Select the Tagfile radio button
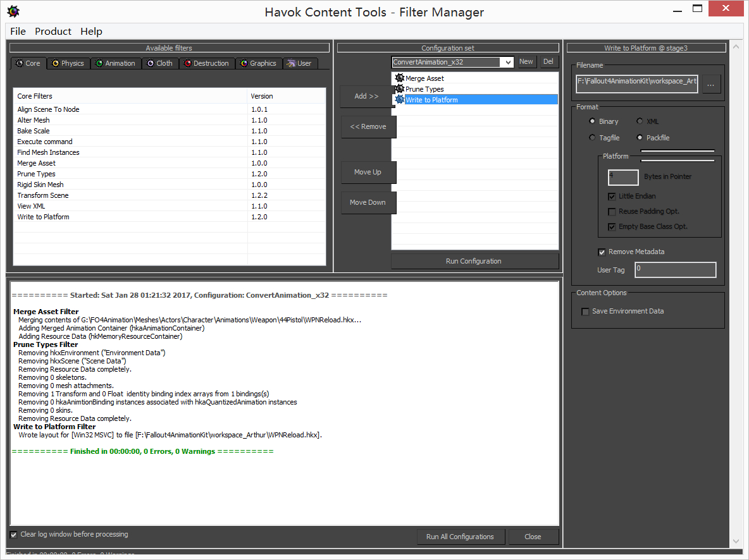This screenshot has width=749, height=560. click(592, 138)
